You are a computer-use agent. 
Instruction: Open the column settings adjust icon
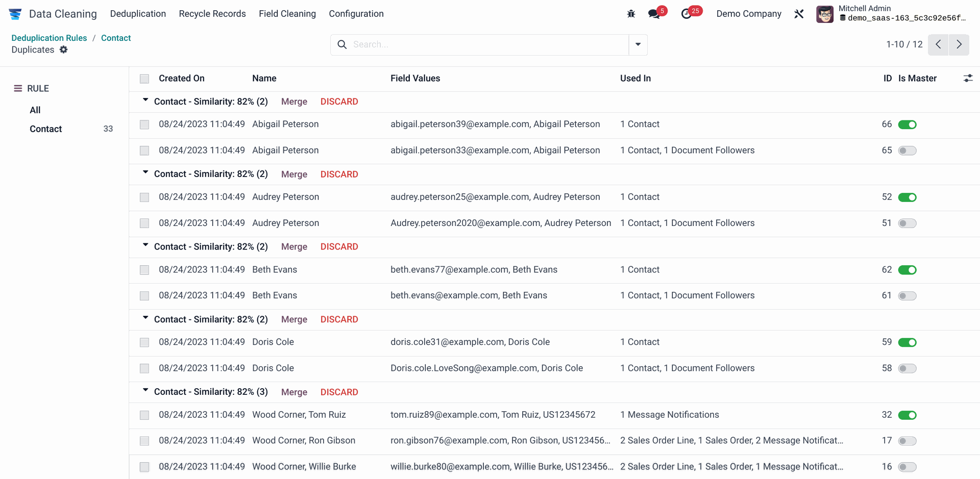968,78
